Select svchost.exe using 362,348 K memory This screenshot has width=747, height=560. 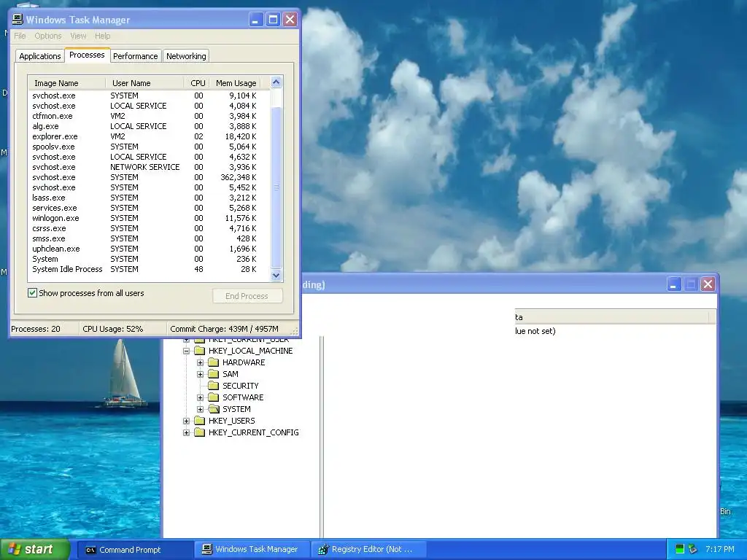click(x=149, y=177)
